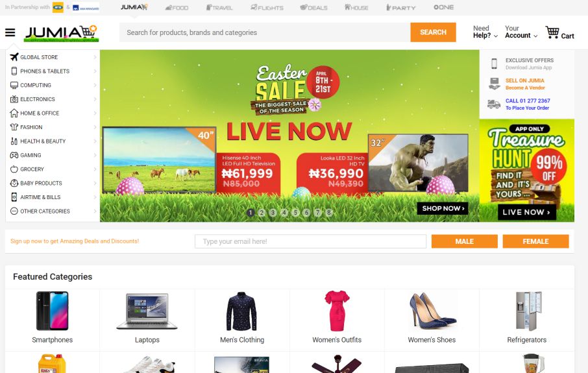
Task: Expand Phones & Tablets submenu arrow
Action: [95, 71]
